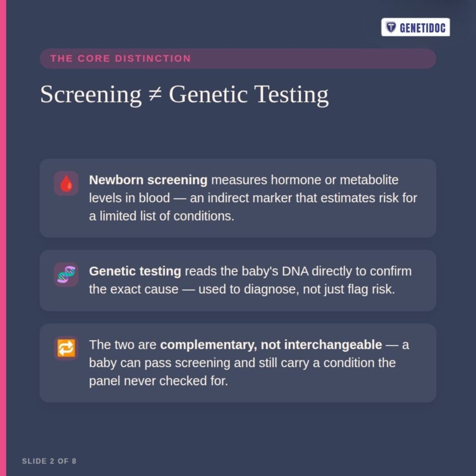Viewport: 476px width, 476px height.
Task: Click the pink vertical accent bar
Action: pos(3,238)
